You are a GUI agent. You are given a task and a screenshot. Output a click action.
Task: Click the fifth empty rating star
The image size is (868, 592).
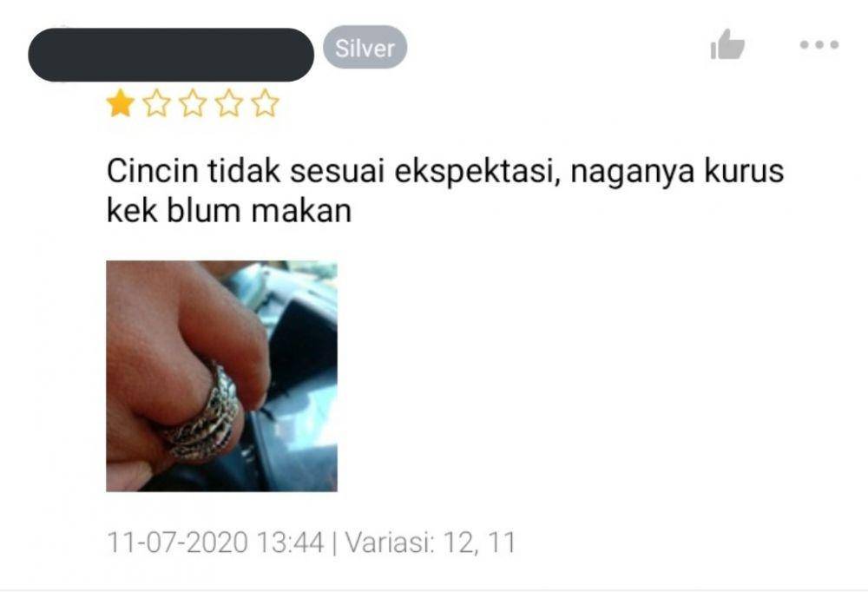pos(265,103)
